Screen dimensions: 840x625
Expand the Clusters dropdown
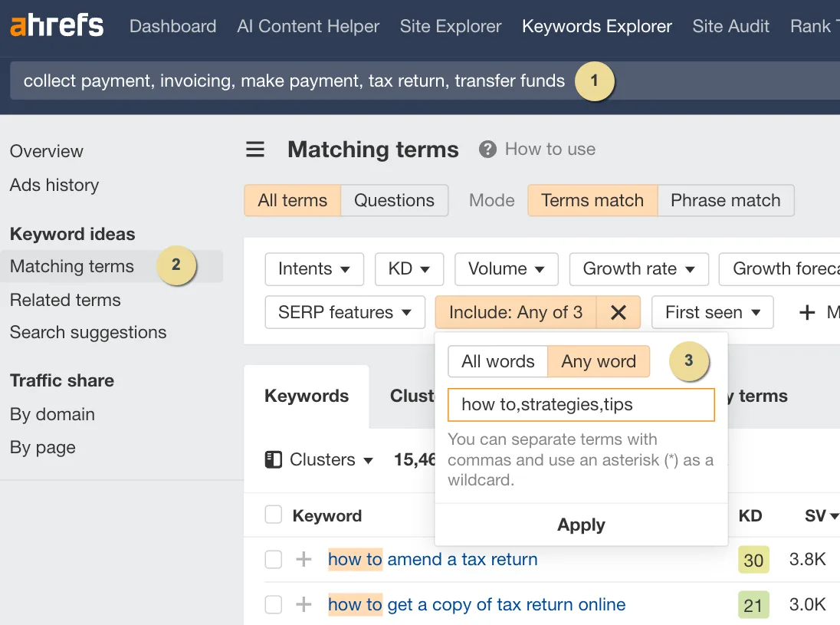tap(330, 459)
